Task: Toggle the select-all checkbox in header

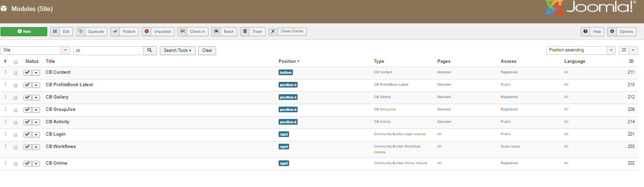Action: [16, 62]
